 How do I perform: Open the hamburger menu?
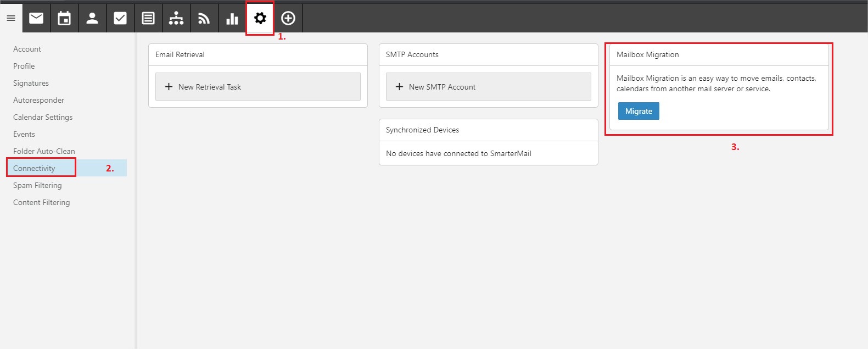click(11, 18)
